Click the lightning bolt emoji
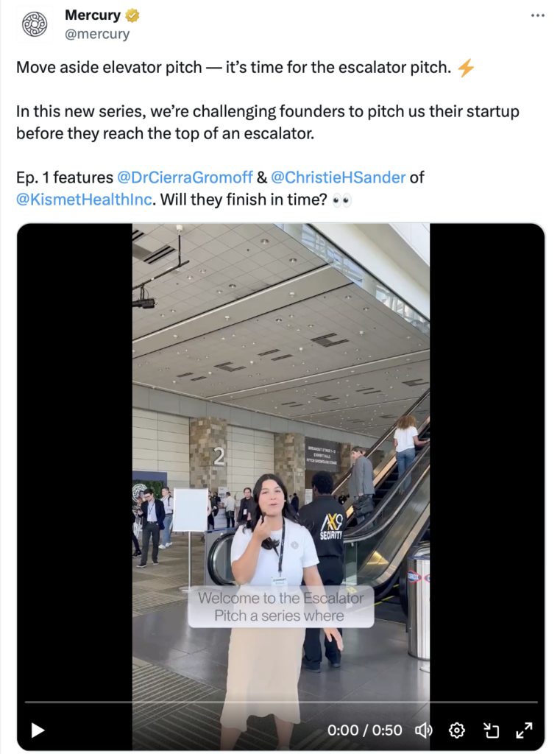This screenshot has height=754, width=560. [466, 68]
